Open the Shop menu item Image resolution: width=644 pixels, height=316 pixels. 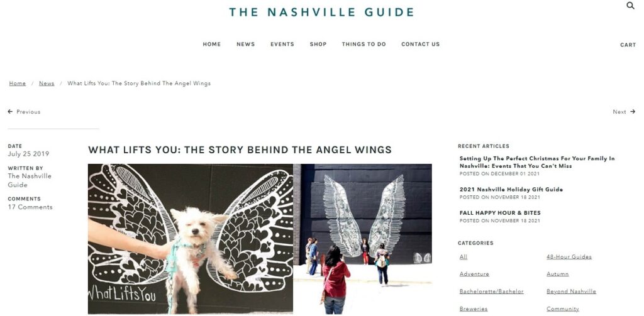pyautogui.click(x=318, y=45)
